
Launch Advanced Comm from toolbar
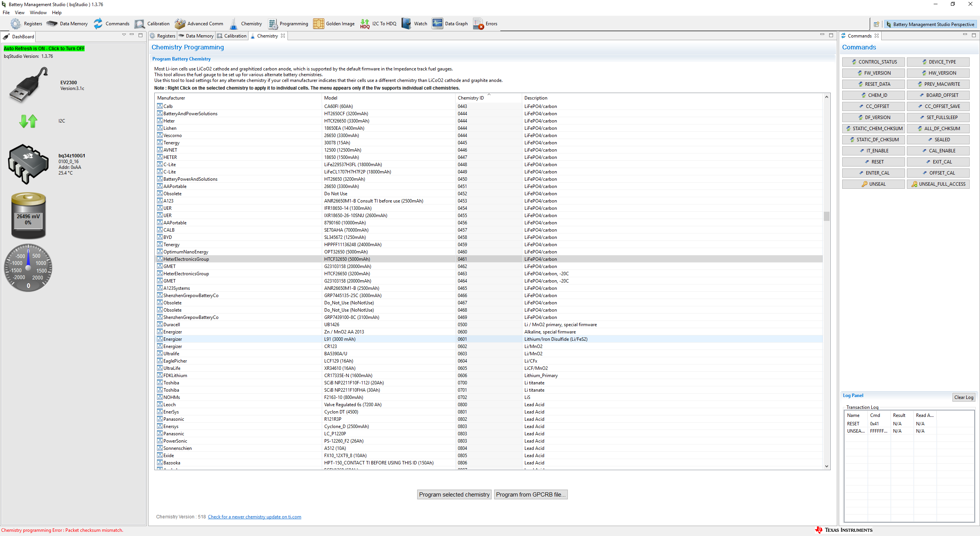(x=199, y=24)
